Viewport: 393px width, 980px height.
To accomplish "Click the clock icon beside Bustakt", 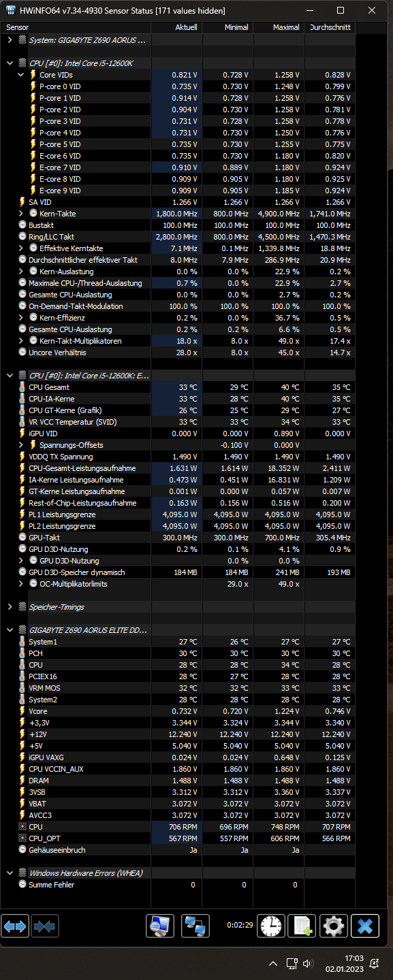I will pos(22,225).
